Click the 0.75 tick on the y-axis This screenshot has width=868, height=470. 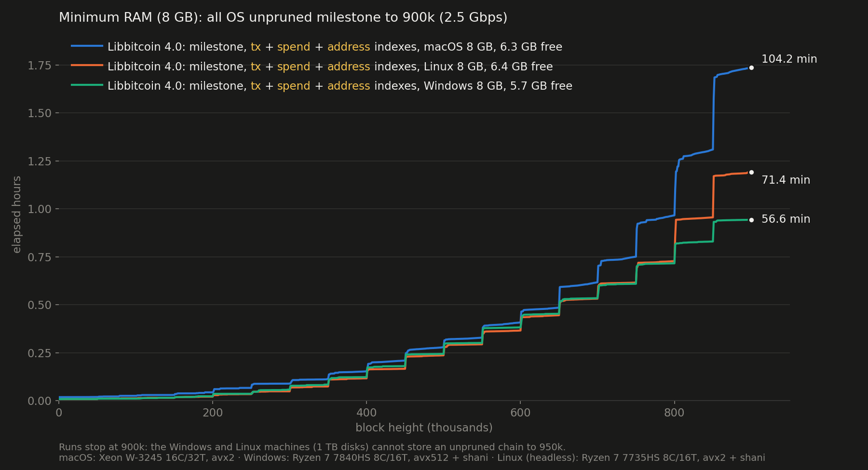pos(40,257)
